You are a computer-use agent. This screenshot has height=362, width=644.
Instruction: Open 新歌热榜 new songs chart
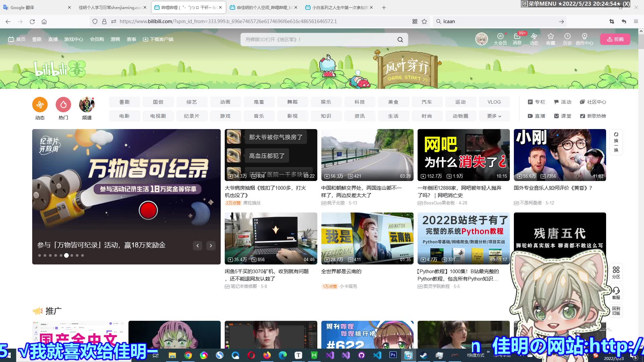[x=593, y=116]
